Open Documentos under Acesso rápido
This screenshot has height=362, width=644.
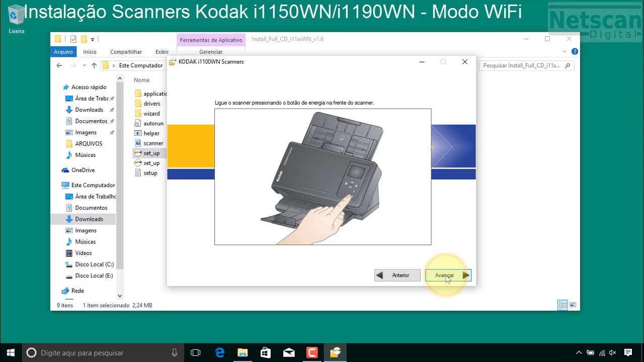coord(91,121)
